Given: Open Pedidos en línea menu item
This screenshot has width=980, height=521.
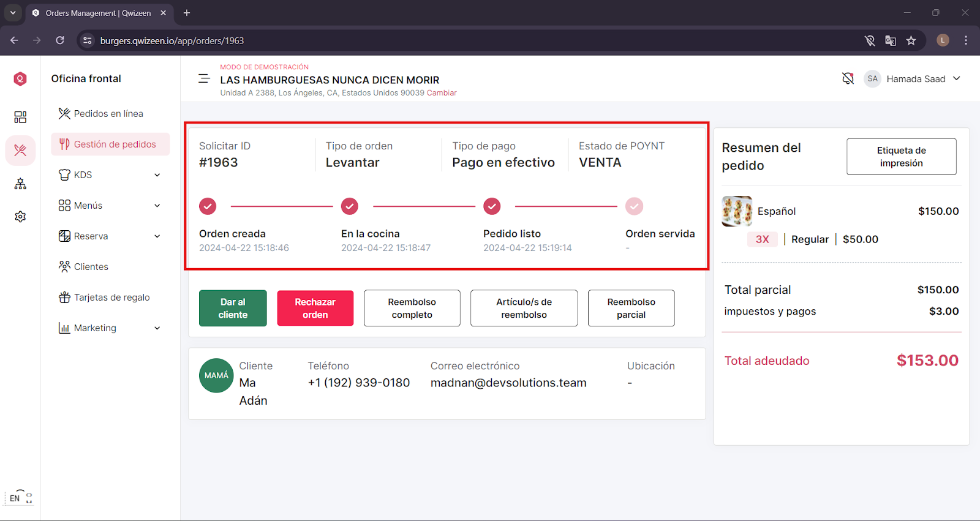Looking at the screenshot, I should pyautogui.click(x=110, y=113).
